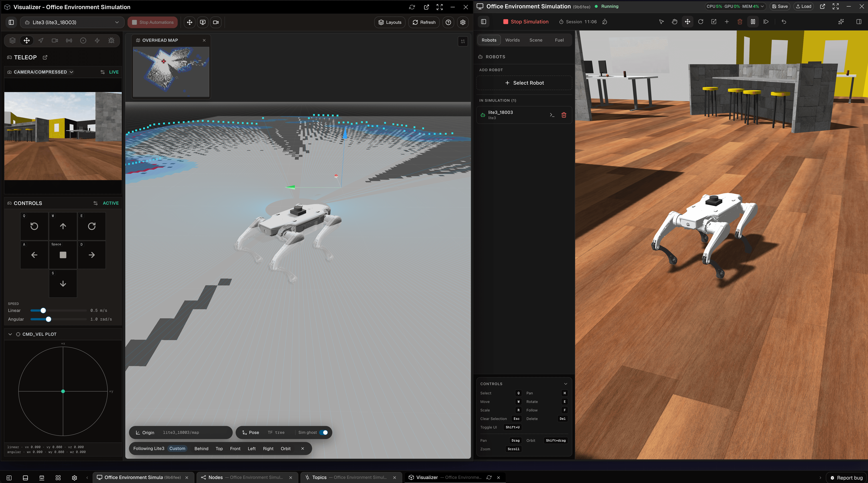Image resolution: width=868 pixels, height=483 pixels.
Task: Delete lite3_18003 robot from simulation
Action: 564,115
